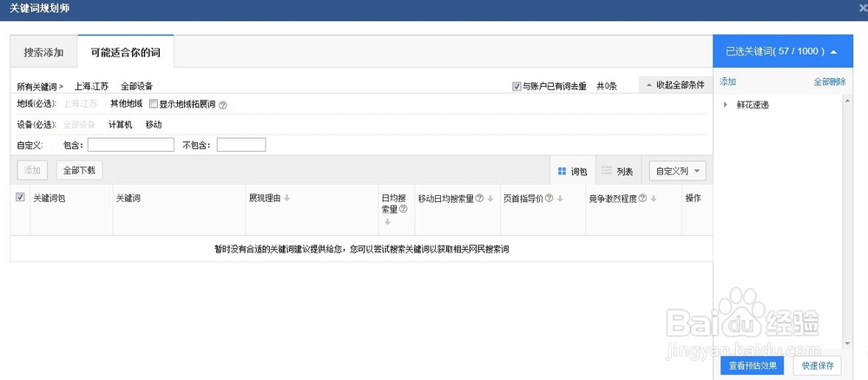This screenshot has height=380, width=868.
Task: Expand the 鲜花速递 tree node
Action: point(725,105)
